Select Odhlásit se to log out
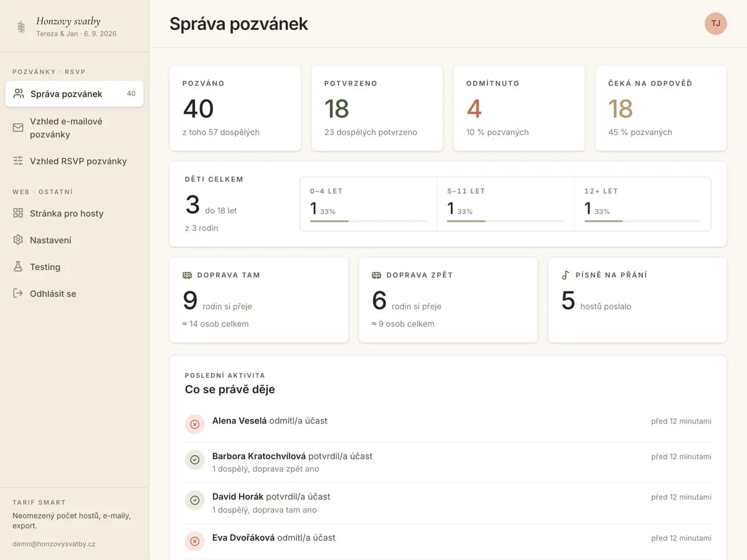Viewport: 747px width, 560px height. coord(74,294)
